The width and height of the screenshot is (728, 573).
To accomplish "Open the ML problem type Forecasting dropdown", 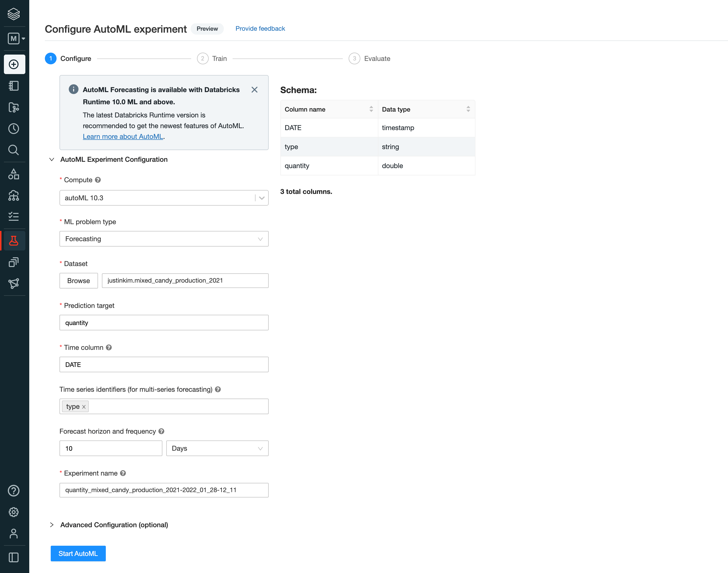I will 164,239.
